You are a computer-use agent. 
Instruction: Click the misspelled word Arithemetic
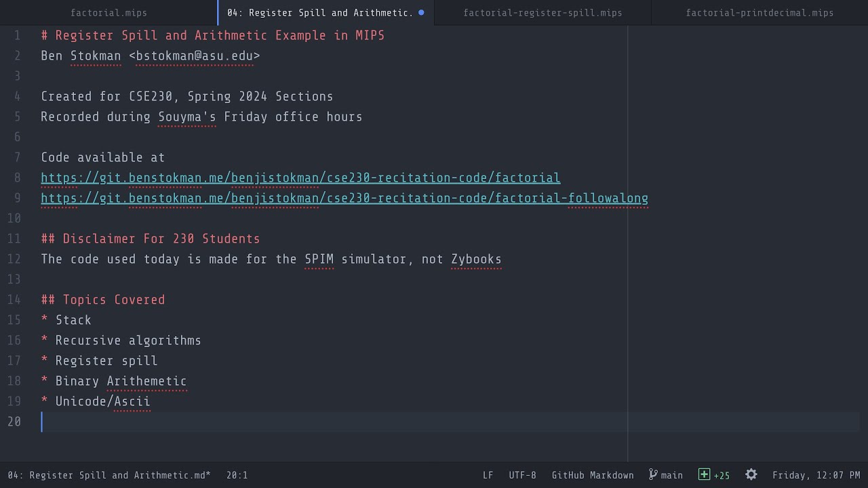[x=146, y=381]
